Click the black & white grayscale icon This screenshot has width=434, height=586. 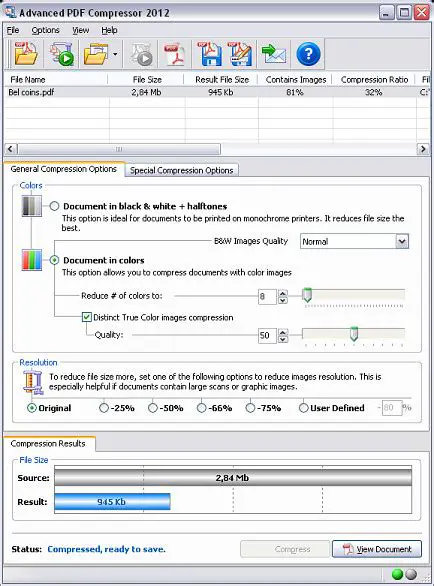(32, 206)
